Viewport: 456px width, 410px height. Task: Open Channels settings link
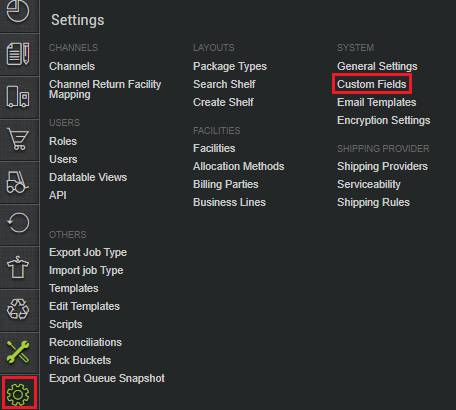click(x=72, y=66)
